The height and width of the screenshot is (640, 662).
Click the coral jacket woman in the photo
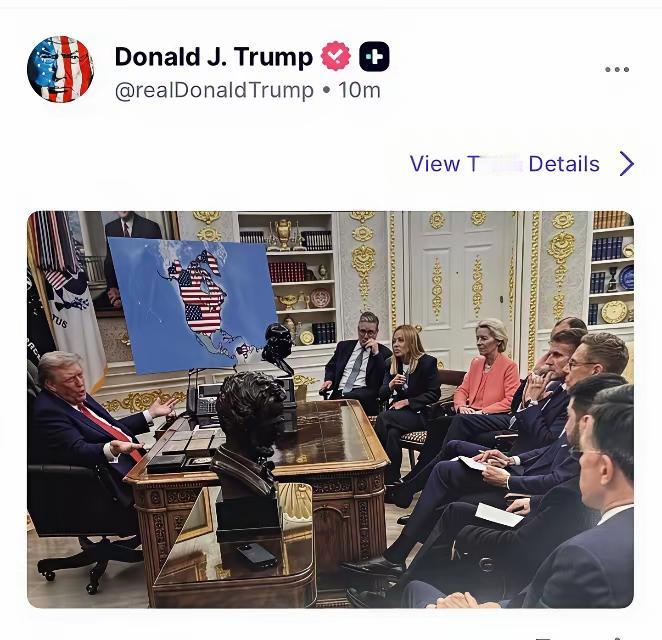pyautogui.click(x=486, y=367)
